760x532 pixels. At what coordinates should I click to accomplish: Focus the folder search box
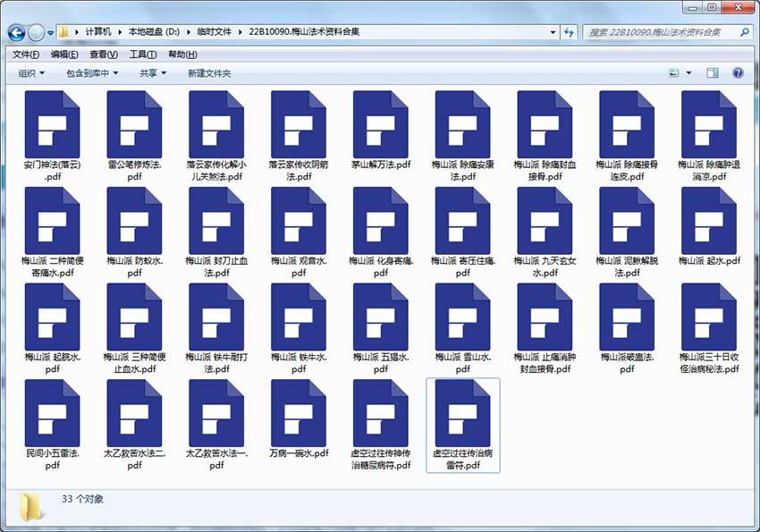[662, 32]
